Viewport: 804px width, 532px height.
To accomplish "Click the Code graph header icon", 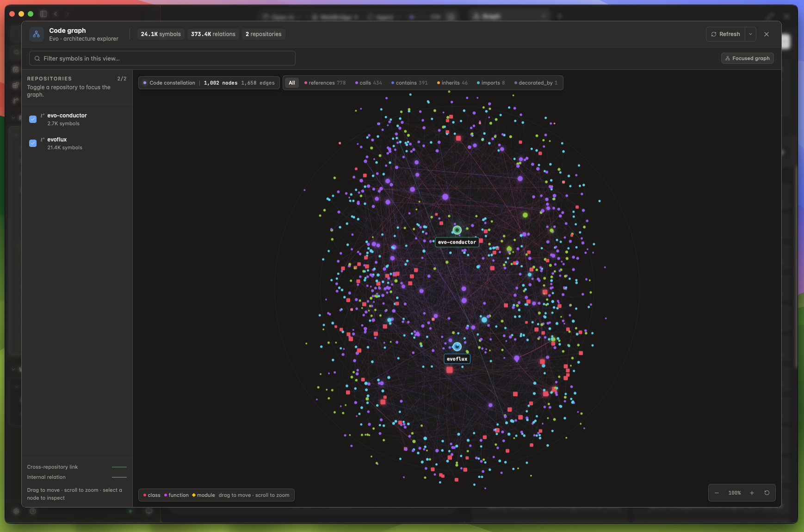I will click(37, 34).
